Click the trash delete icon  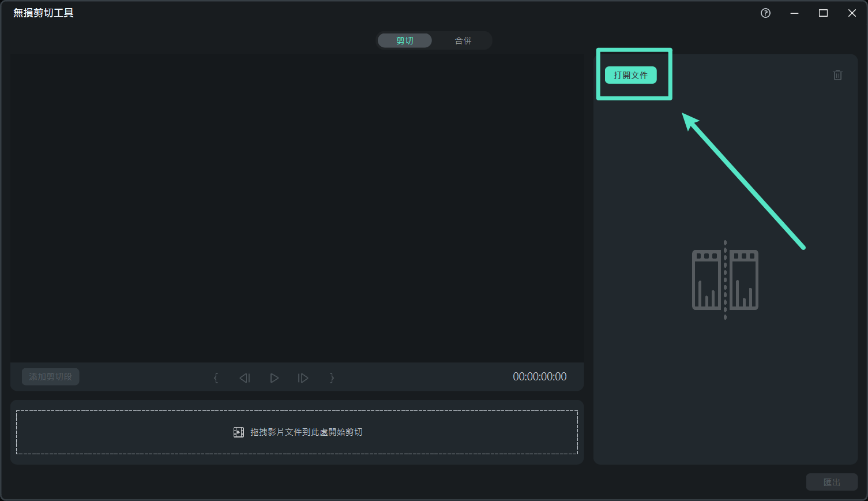coord(837,75)
